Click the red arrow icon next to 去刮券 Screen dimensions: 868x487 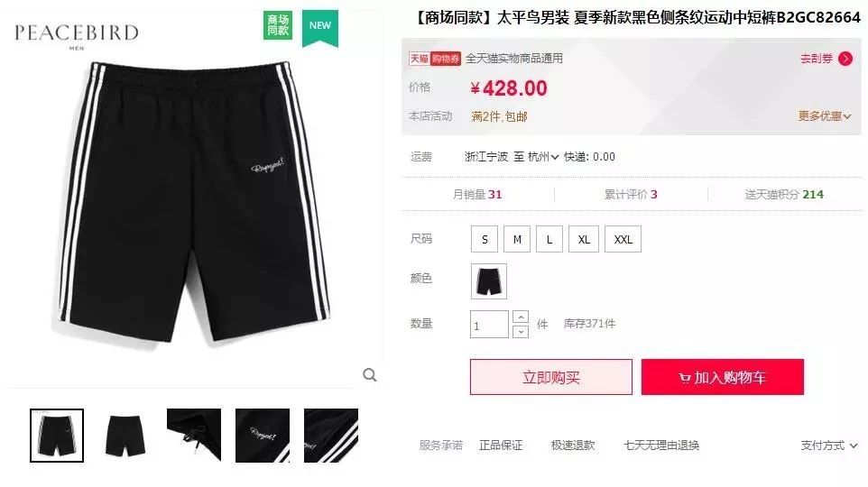click(845, 59)
